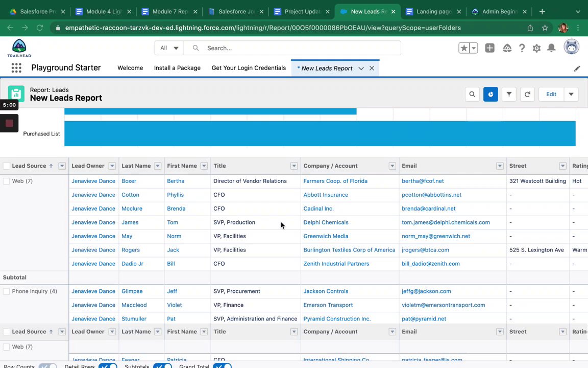Screen dimensions: 588x368
Task: Open the Jackson Controls company link
Action: point(326,291)
